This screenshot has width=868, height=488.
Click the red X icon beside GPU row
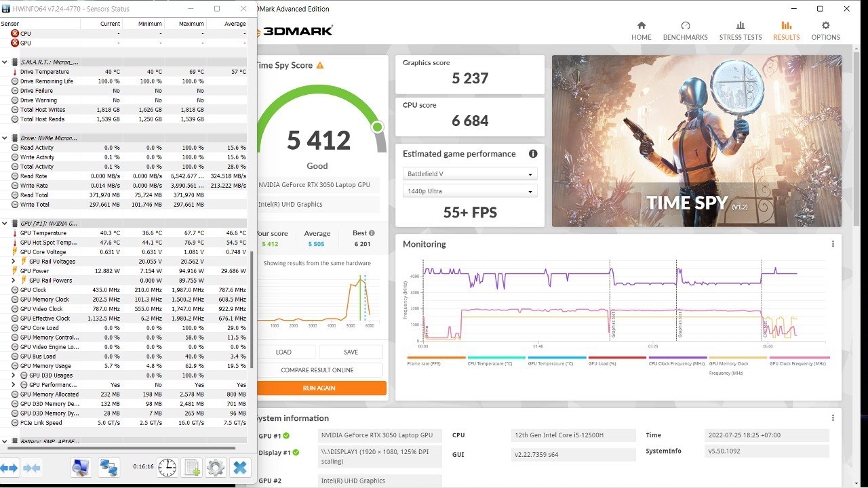[x=15, y=43]
